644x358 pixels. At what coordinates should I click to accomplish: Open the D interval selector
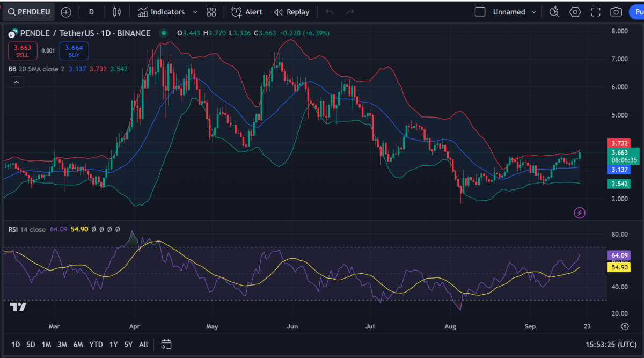pos(91,12)
